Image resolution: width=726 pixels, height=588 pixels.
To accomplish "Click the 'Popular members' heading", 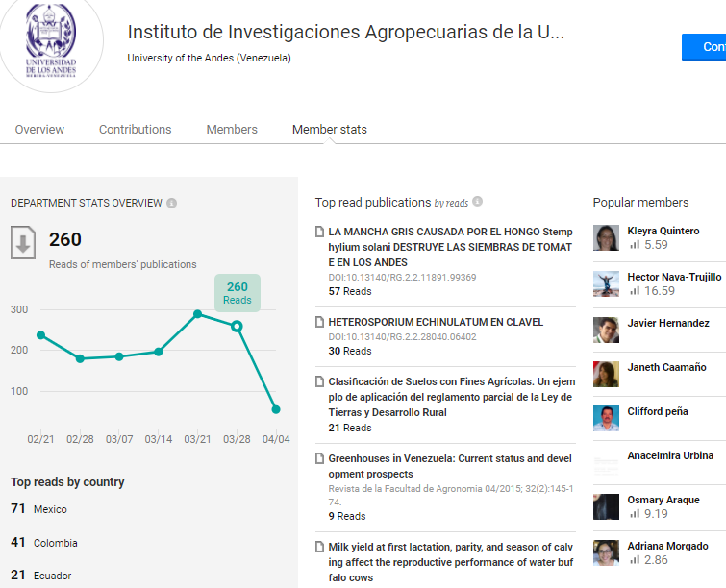I will tap(640, 202).
